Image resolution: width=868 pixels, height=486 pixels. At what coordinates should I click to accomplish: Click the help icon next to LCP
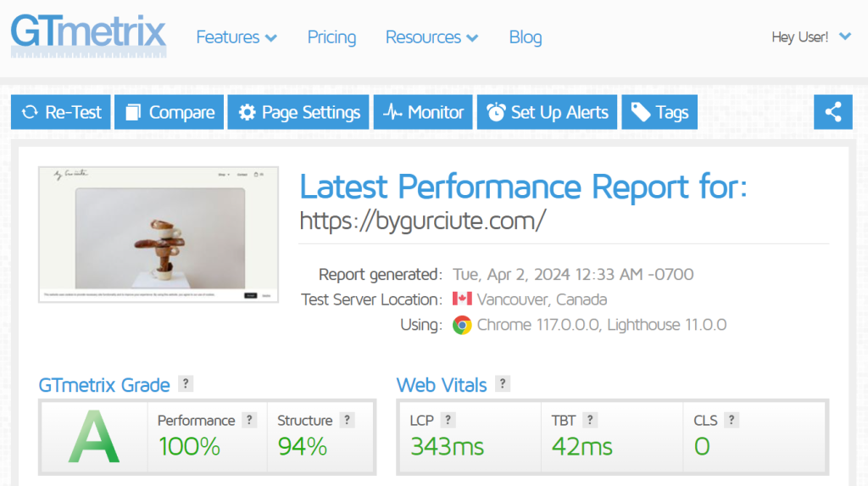tap(448, 420)
